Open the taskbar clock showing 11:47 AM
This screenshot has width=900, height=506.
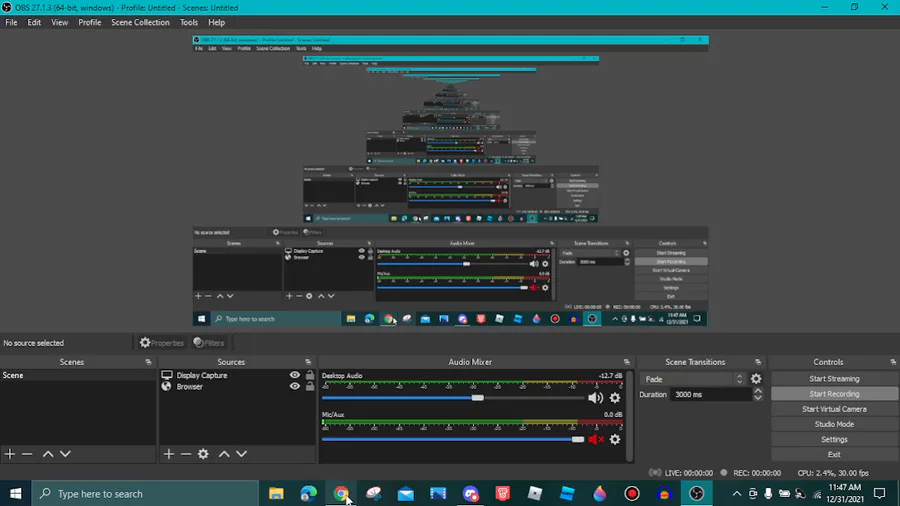tap(845, 493)
